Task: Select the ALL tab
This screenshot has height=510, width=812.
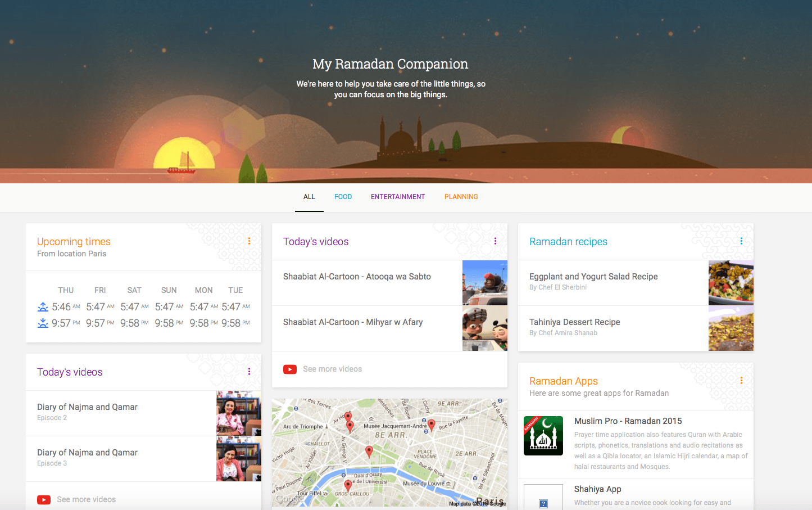Action: (309, 197)
